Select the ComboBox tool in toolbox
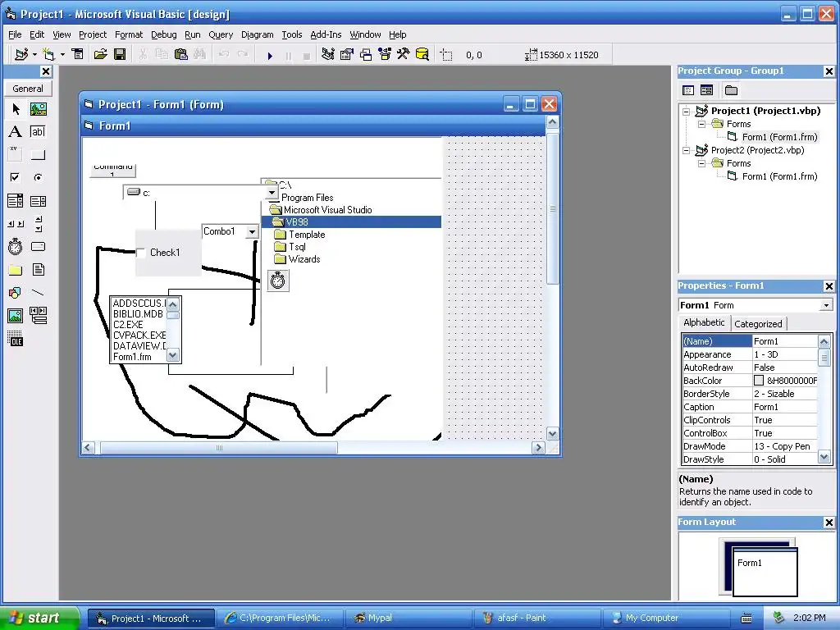This screenshot has width=840, height=630. (x=16, y=201)
